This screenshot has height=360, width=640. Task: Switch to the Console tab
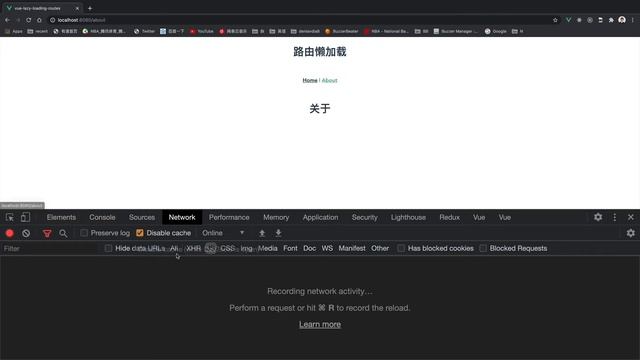coord(102,218)
